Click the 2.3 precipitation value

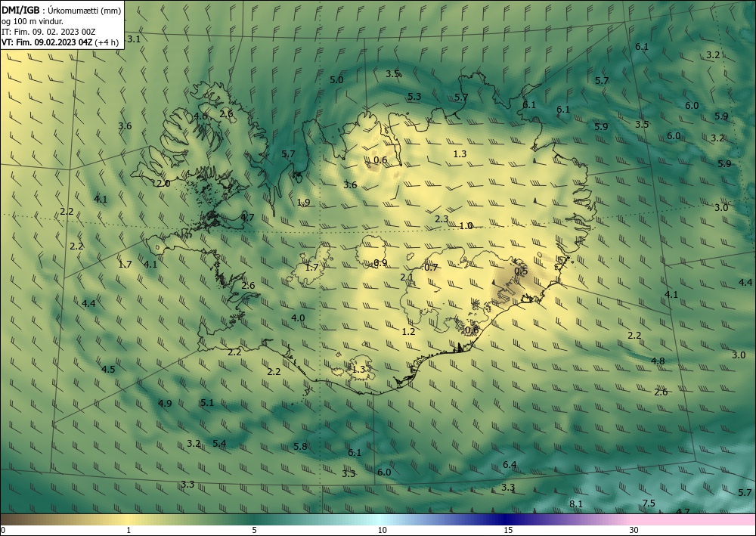click(x=442, y=218)
